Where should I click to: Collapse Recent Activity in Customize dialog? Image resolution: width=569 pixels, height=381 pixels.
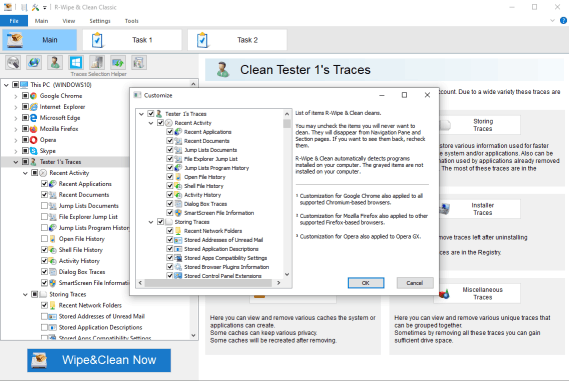click(151, 123)
